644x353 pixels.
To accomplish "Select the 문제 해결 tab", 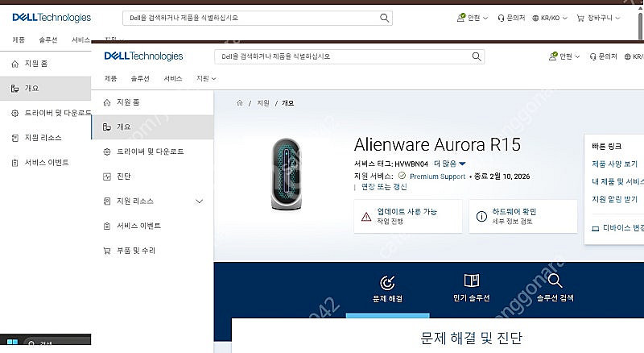I will [x=387, y=289].
